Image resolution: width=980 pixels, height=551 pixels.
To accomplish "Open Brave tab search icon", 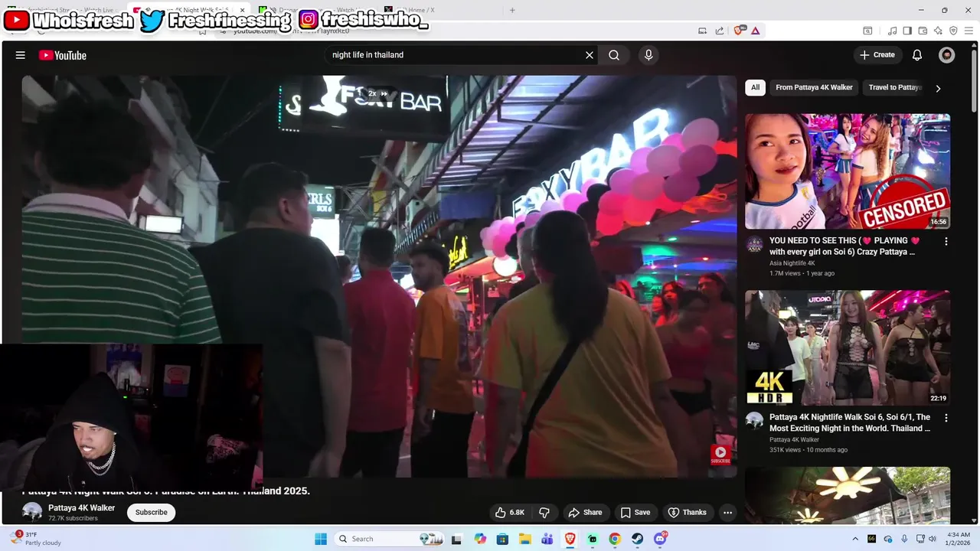I will pyautogui.click(x=867, y=31).
